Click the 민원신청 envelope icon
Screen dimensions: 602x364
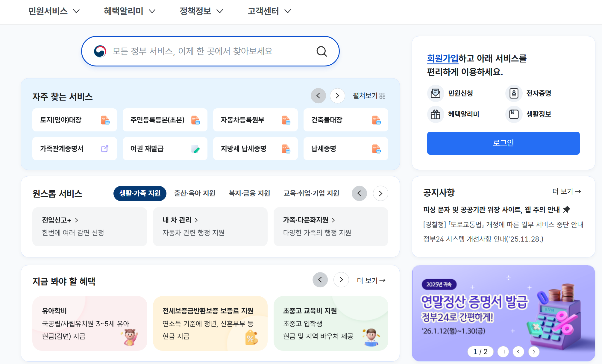[x=436, y=93]
